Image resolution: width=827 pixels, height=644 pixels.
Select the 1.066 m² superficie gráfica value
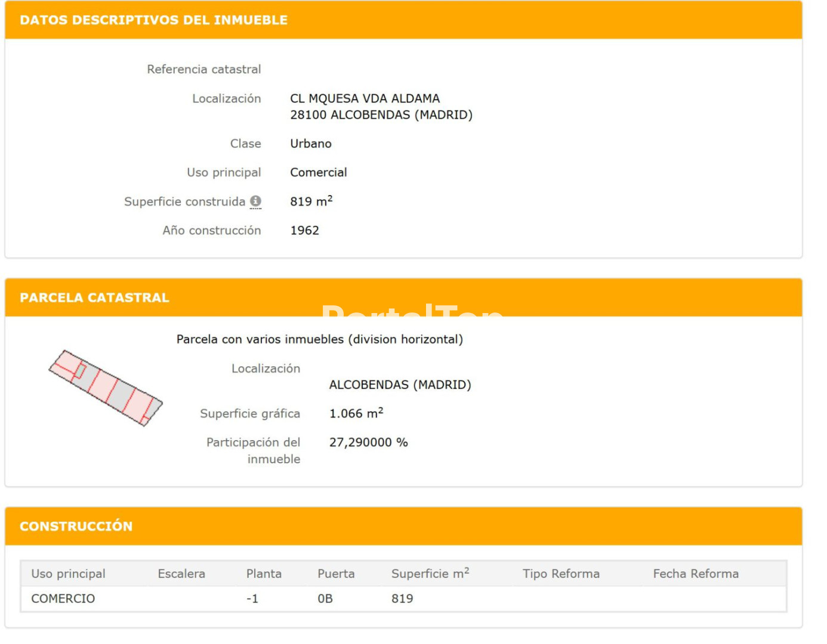pyautogui.click(x=356, y=413)
